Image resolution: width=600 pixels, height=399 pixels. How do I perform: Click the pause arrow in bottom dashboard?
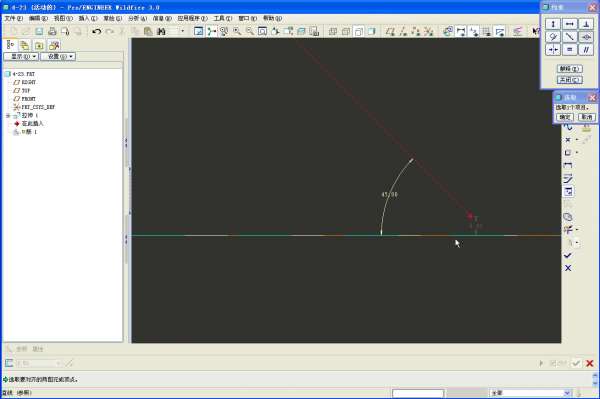(541, 363)
